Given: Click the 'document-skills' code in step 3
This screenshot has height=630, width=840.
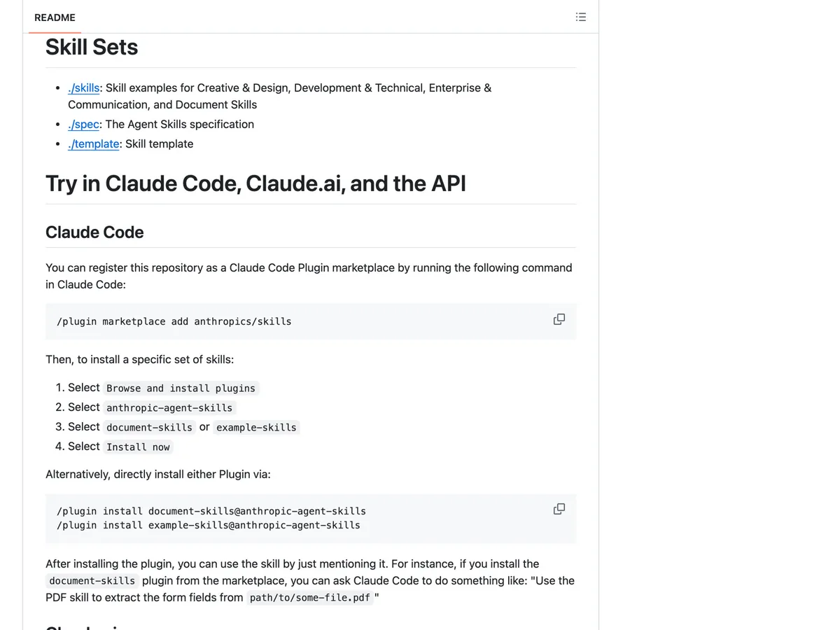Looking at the screenshot, I should (149, 427).
